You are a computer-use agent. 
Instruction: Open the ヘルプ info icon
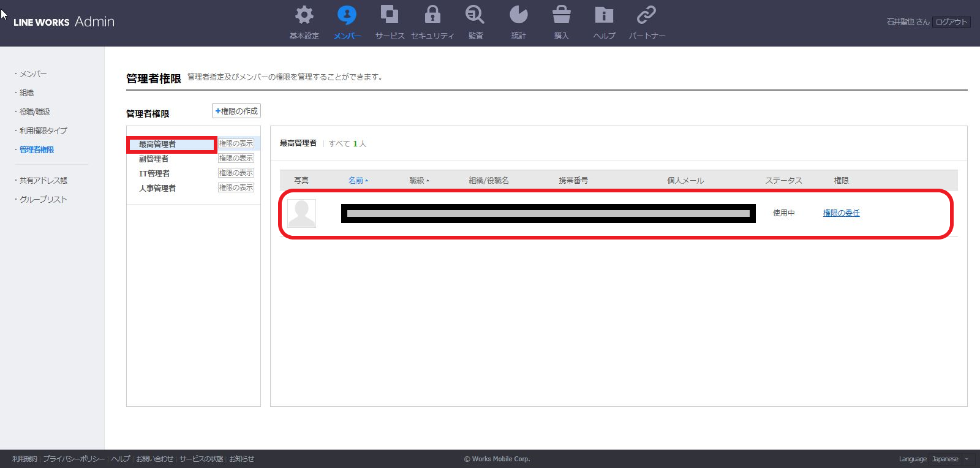pyautogui.click(x=604, y=15)
